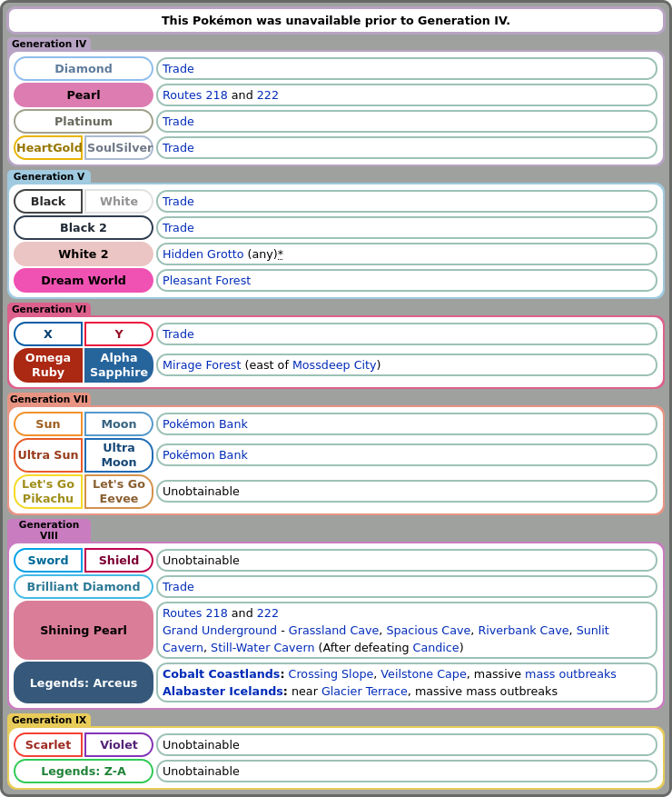Open the Generation VI heading

[49, 309]
